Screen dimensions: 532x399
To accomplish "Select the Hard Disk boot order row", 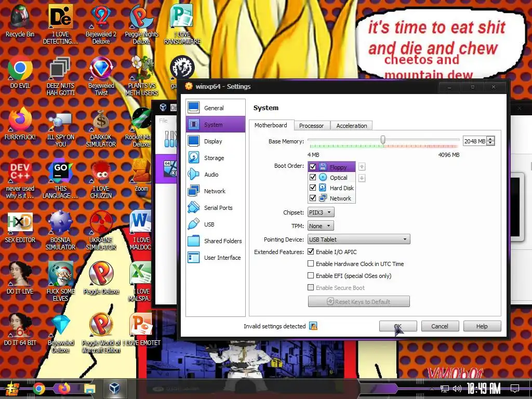I will pos(331,188).
